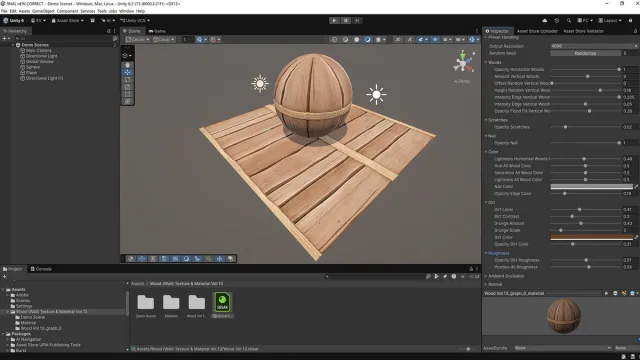Select the combined Transform tool

tap(127, 102)
